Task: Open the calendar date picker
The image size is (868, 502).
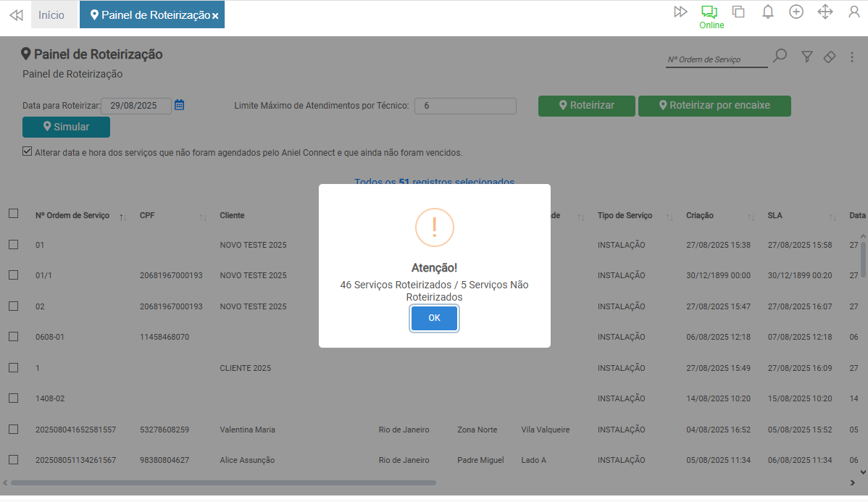Action: coord(180,105)
